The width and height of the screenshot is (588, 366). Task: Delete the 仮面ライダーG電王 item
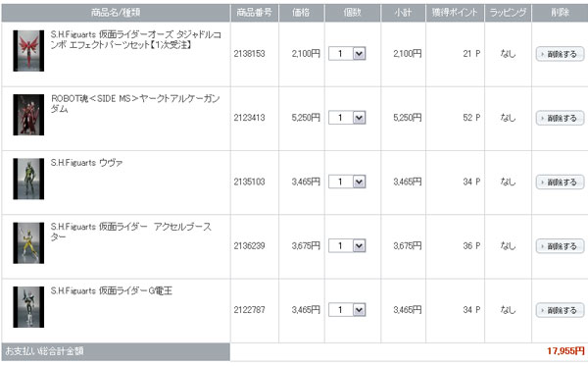point(560,310)
